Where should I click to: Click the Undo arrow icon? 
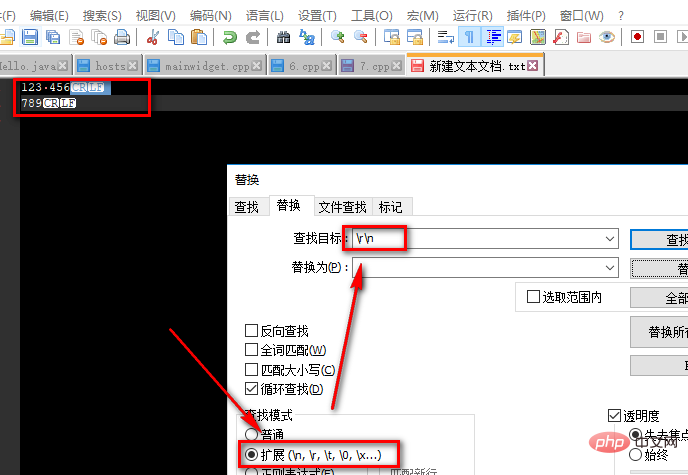coord(230,38)
